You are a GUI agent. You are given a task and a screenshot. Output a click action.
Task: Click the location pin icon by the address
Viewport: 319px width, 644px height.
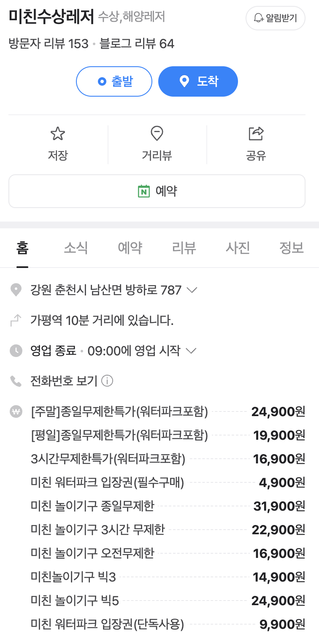pyautogui.click(x=16, y=290)
